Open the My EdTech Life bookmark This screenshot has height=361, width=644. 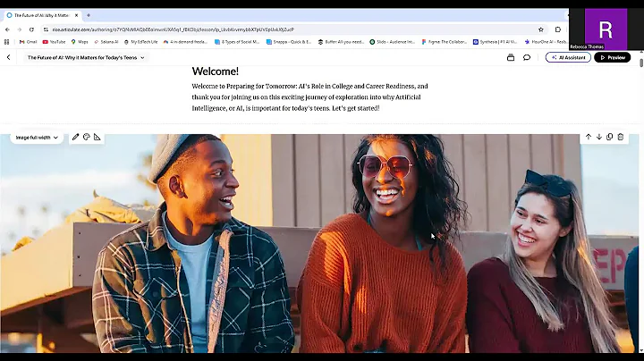(x=141, y=42)
